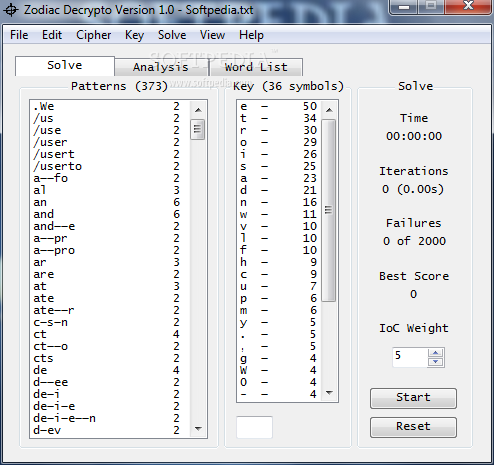Image resolution: width=494 pixels, height=465 pixels.
Task: Select key symbol 'd' with count 21
Action: [279, 190]
